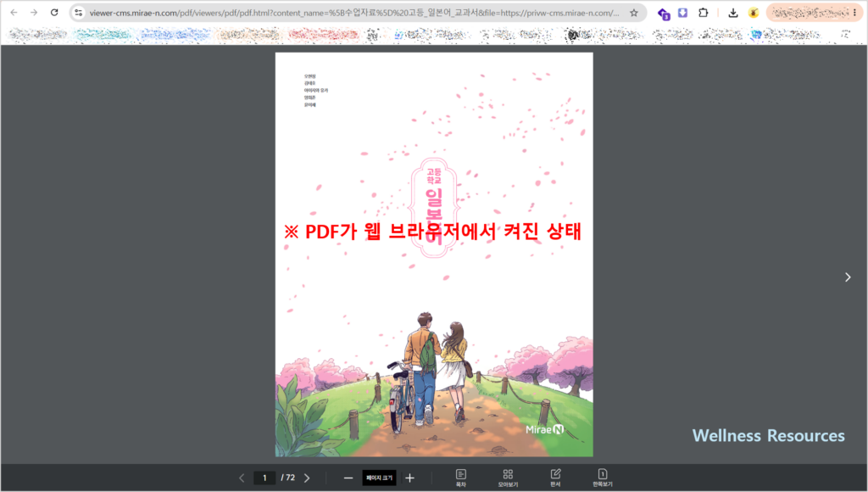Viewport: 868px width, 492px height.
Task: Open the 모아보기 thumbnail grid view
Action: coord(508,478)
